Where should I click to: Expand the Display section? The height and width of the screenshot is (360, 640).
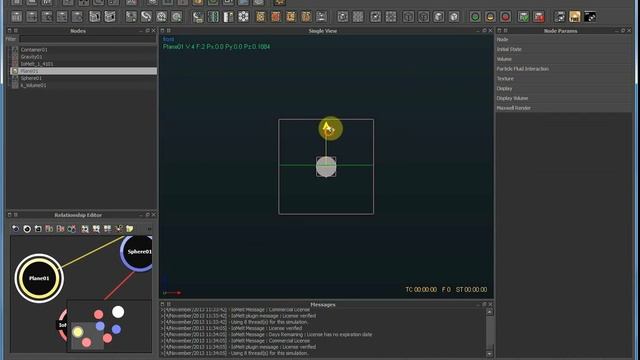(x=564, y=88)
